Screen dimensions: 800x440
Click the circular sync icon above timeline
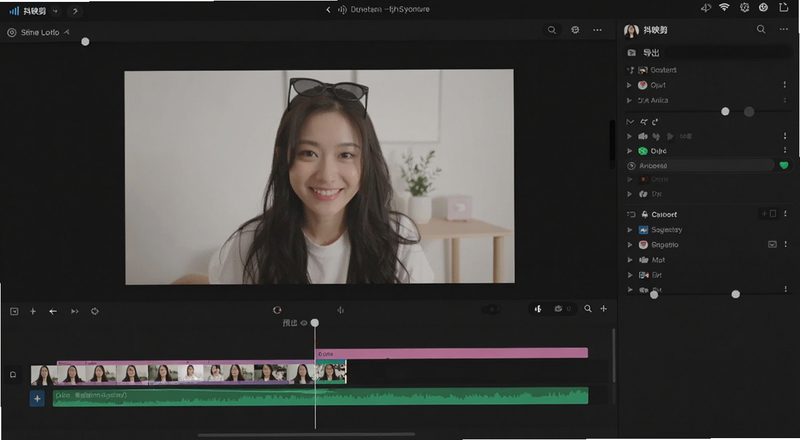point(277,310)
